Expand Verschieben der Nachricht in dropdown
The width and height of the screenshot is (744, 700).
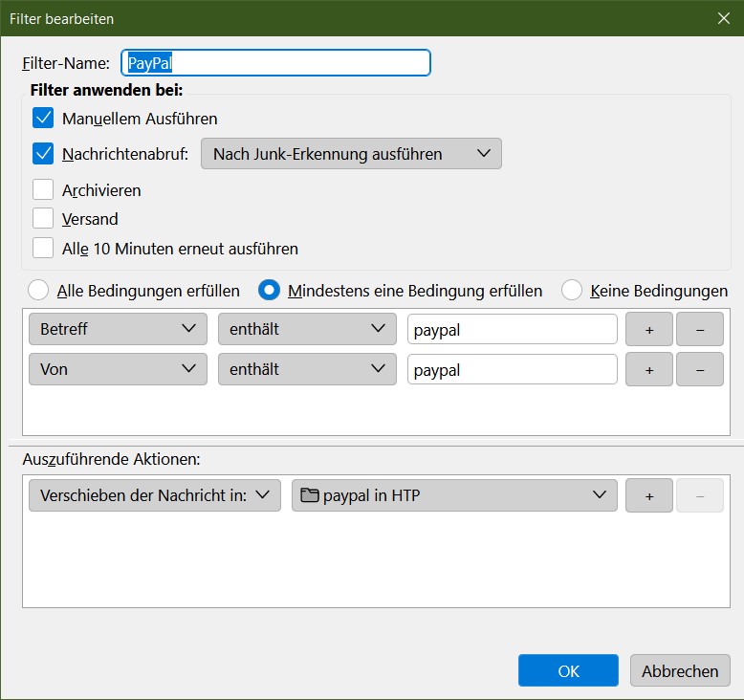[x=155, y=495]
